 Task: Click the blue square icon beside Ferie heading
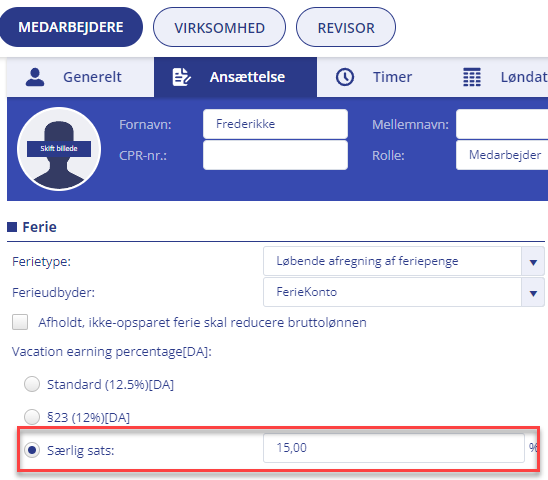point(12,227)
